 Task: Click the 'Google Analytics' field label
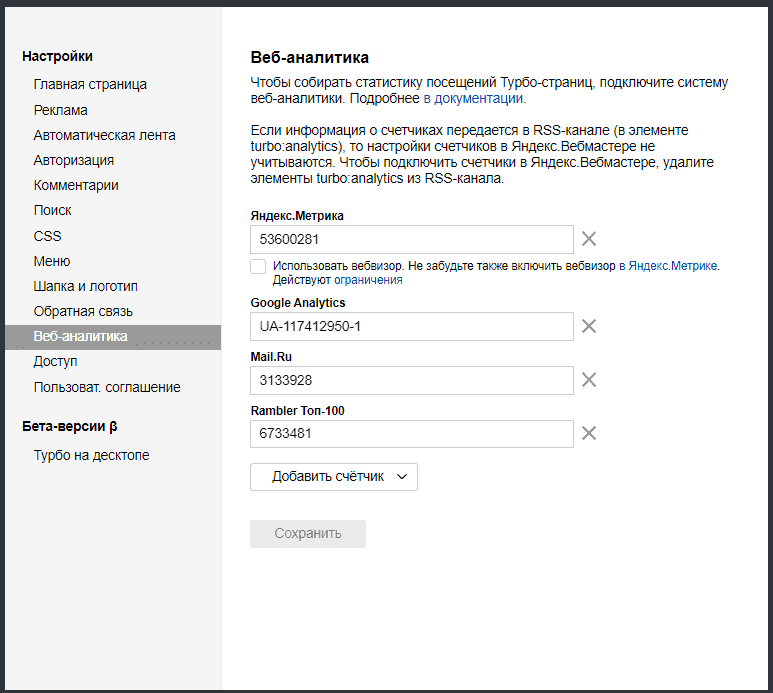point(298,303)
